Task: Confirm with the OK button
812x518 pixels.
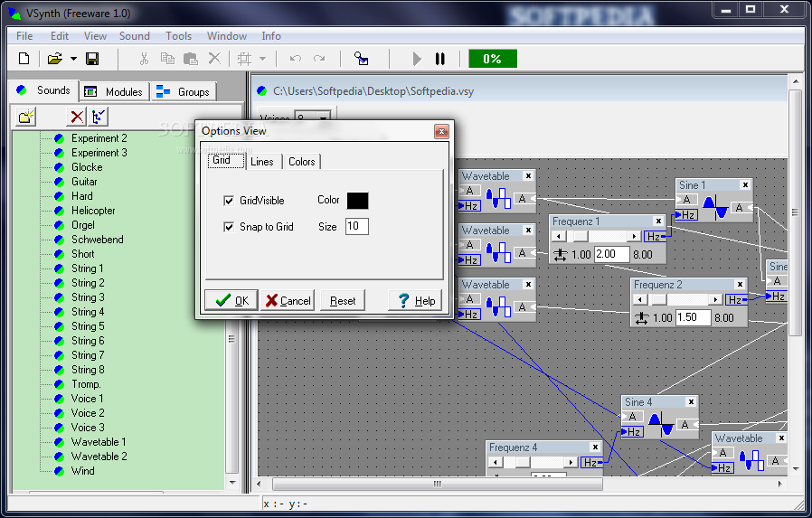Action: point(231,300)
